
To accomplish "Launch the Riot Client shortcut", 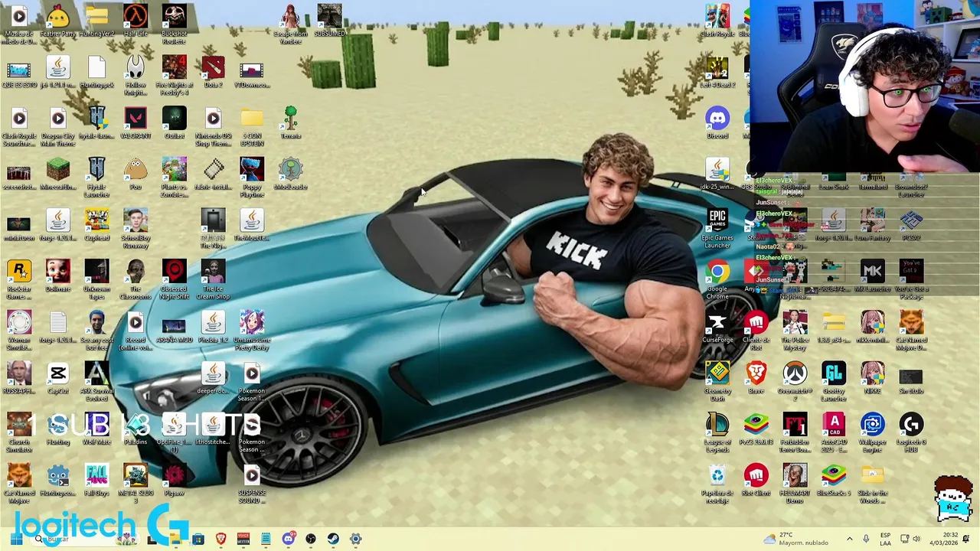I will point(756,480).
